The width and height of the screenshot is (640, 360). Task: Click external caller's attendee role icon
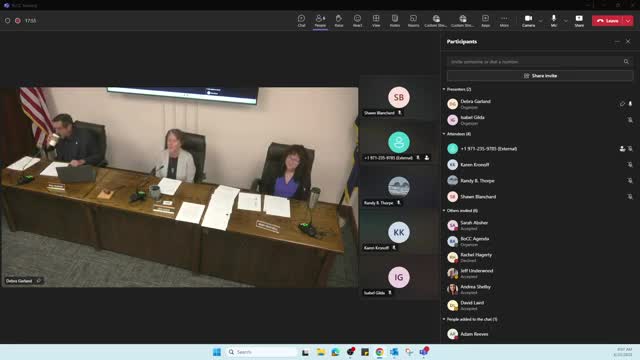pyautogui.click(x=622, y=149)
